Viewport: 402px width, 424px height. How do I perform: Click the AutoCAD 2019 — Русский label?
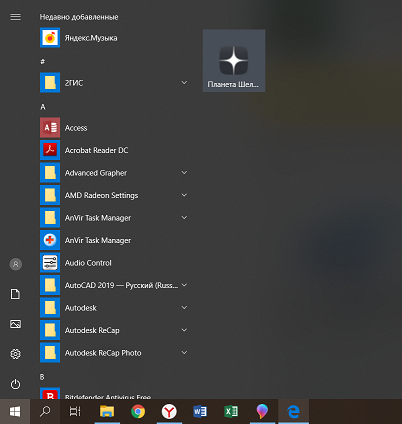121,285
